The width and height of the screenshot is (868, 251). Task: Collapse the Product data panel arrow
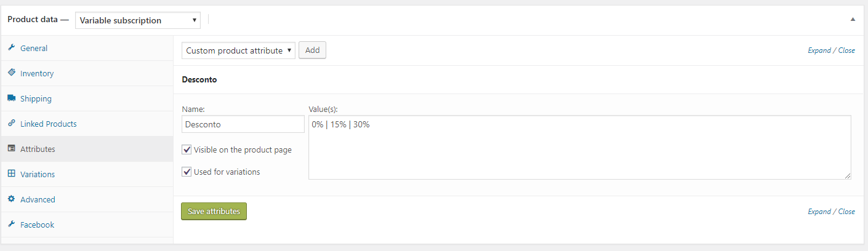(853, 20)
